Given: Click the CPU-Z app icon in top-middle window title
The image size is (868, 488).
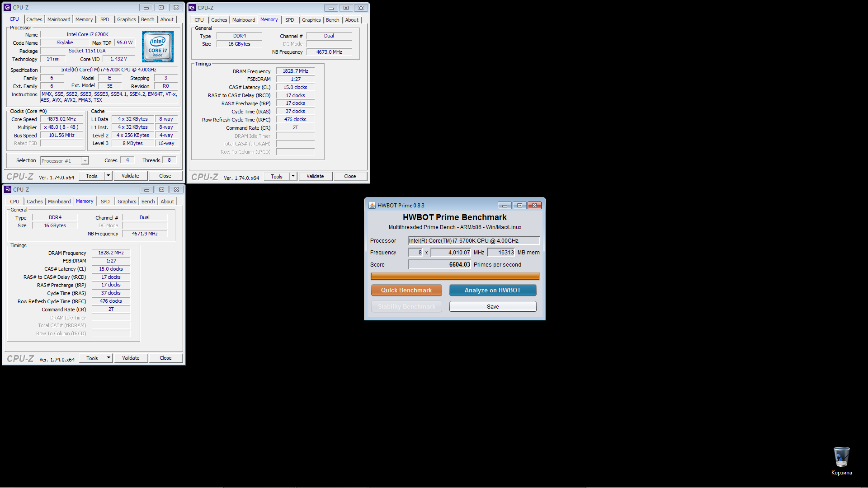Looking at the screenshot, I should point(192,8).
